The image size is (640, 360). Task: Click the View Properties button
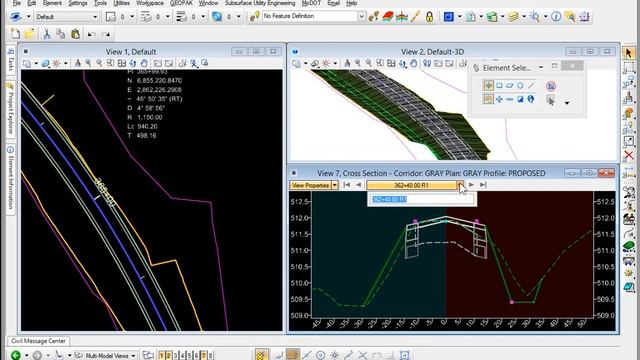pyautogui.click(x=311, y=185)
